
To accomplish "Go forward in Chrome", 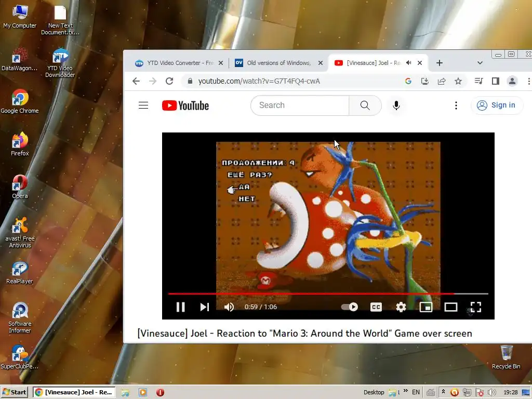I will point(153,81).
